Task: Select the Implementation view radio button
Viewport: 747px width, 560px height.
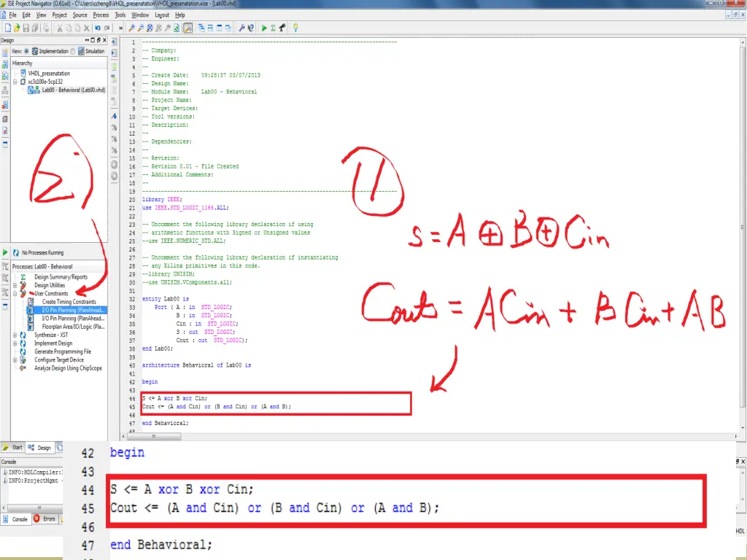Action: click(27, 51)
